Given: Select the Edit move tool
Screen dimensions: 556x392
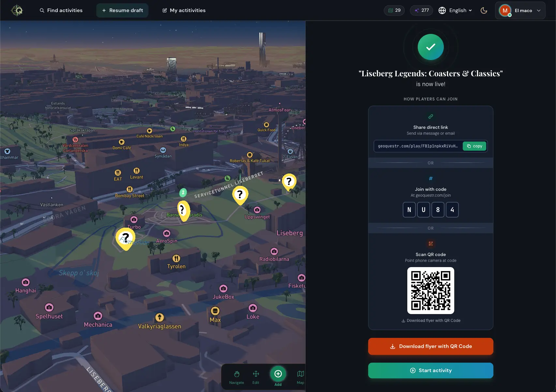Looking at the screenshot, I should [x=256, y=377].
